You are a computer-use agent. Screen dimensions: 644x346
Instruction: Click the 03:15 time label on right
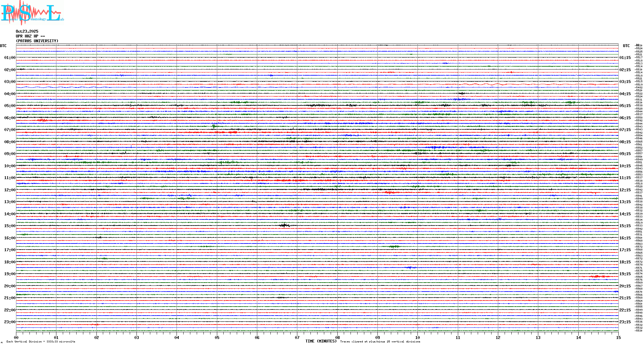(x=625, y=82)
